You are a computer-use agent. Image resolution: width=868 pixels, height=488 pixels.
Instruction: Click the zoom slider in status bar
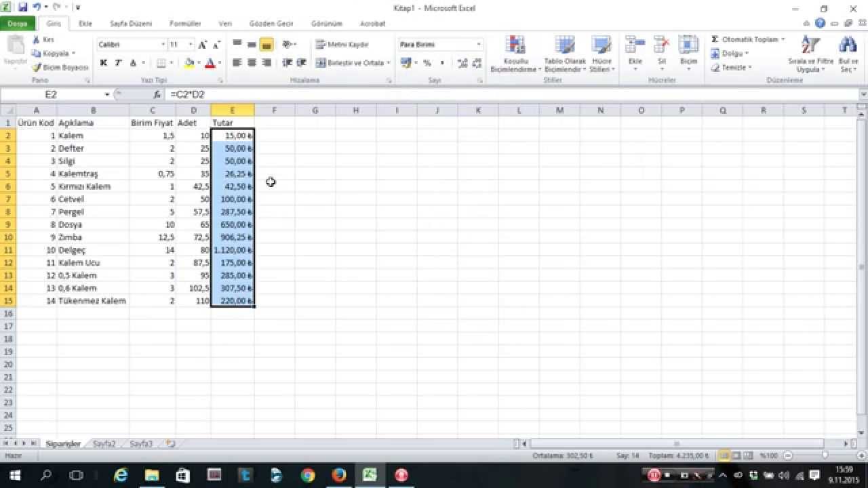[x=825, y=455]
